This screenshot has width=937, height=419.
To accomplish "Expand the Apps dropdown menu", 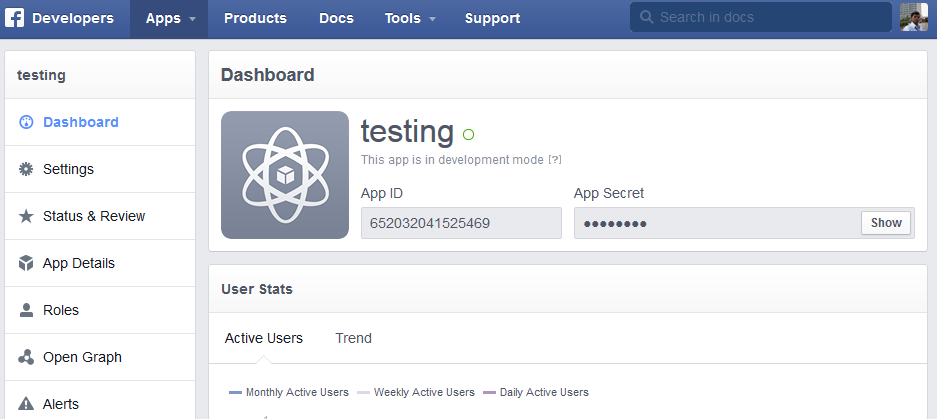I will (x=169, y=19).
